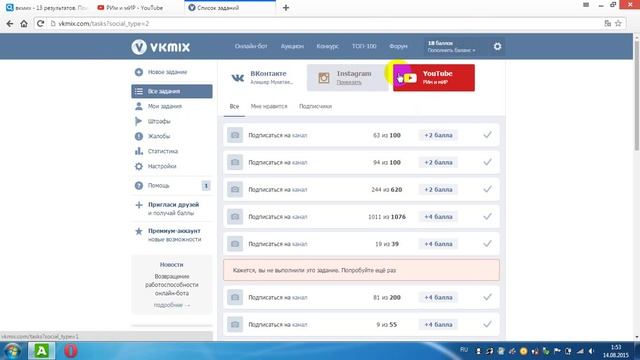The height and width of the screenshot is (360, 640).
Task: Open the Windows Start menu
Action: (x=12, y=351)
